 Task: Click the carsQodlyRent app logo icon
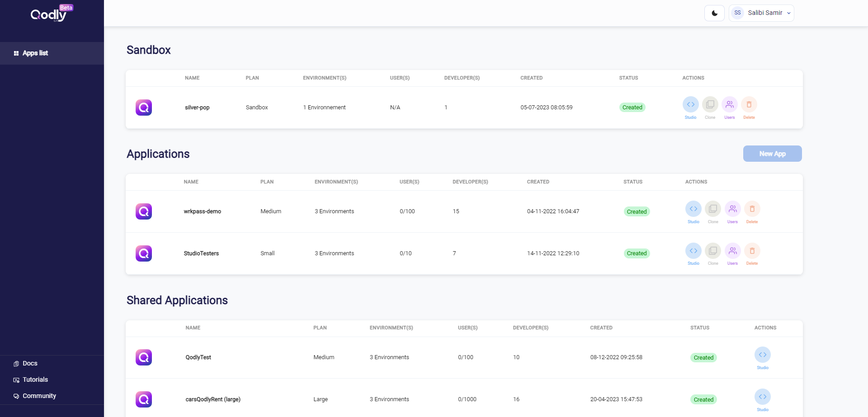tap(144, 399)
